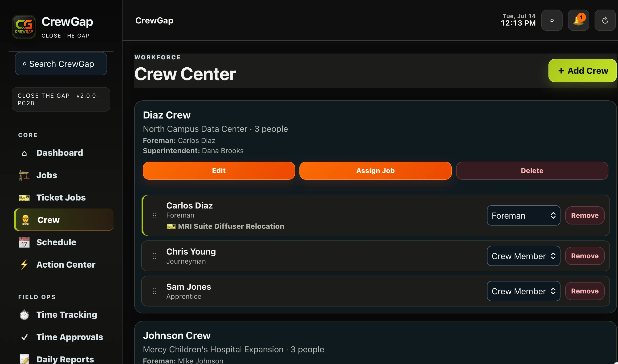618x364 pixels.
Task: Open Action Center in sidebar
Action: click(64, 265)
